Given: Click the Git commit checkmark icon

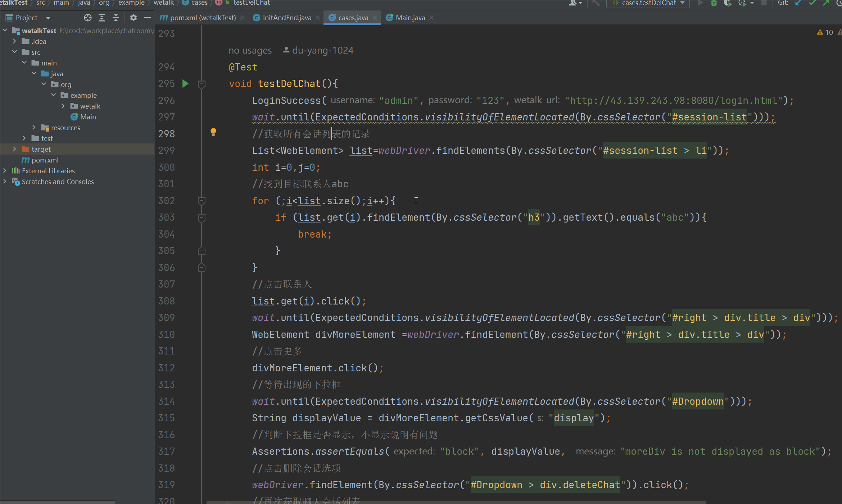Looking at the screenshot, I should click(x=812, y=3).
